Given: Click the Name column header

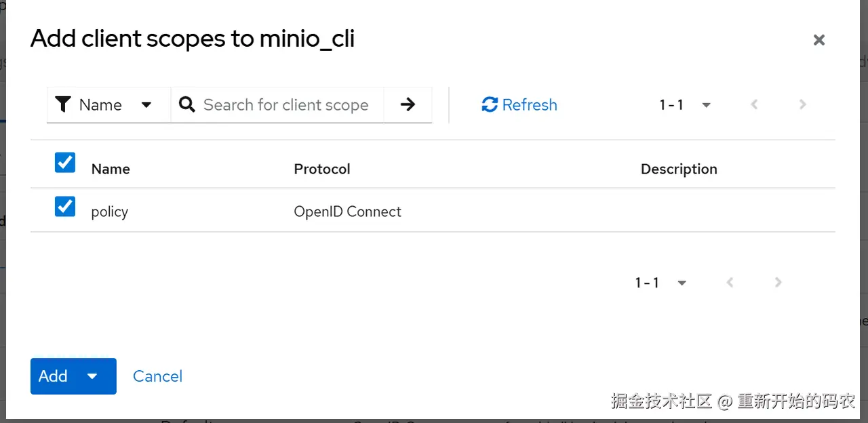Looking at the screenshot, I should (111, 169).
